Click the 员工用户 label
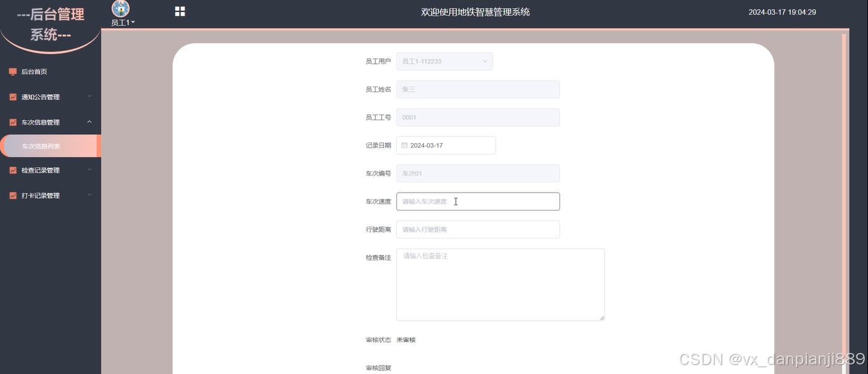This screenshot has width=868, height=374. (x=378, y=62)
